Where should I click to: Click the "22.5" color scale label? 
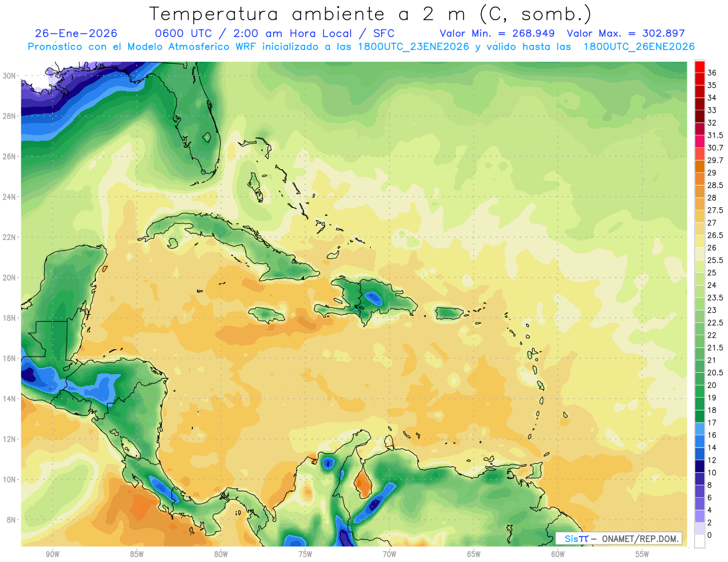pyautogui.click(x=715, y=323)
